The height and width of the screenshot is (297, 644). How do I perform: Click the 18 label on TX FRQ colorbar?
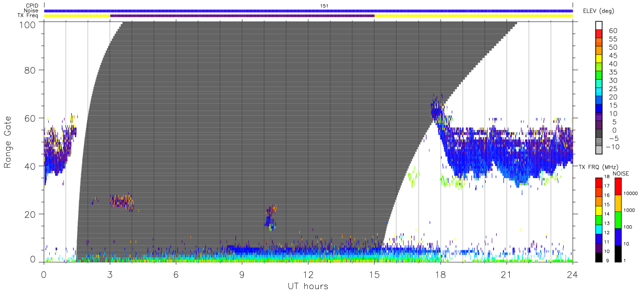click(x=607, y=178)
